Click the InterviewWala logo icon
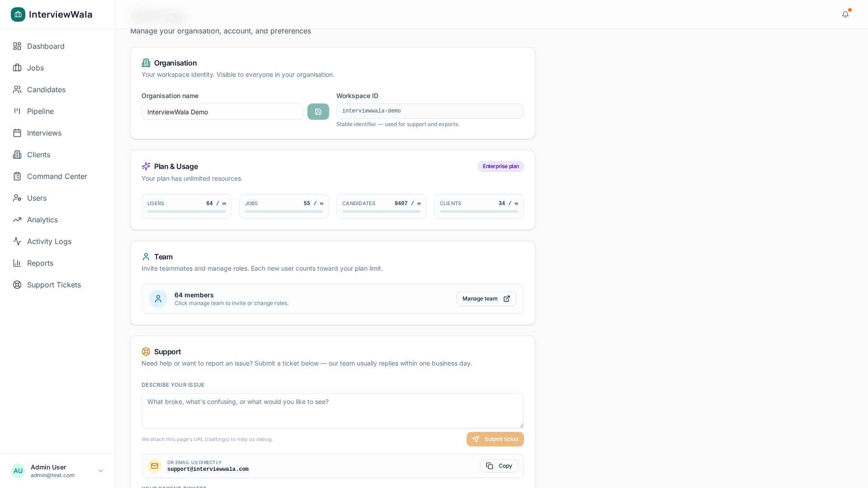Image resolution: width=868 pixels, height=488 pixels. tap(18, 14)
